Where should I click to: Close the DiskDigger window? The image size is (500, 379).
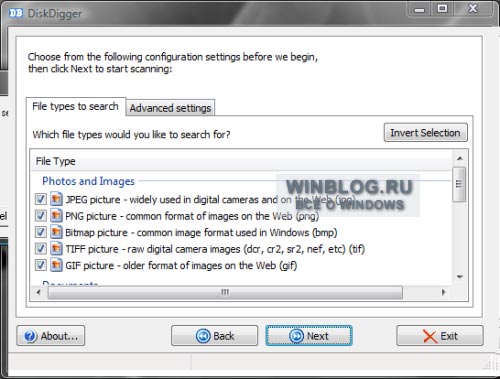pyautogui.click(x=473, y=9)
